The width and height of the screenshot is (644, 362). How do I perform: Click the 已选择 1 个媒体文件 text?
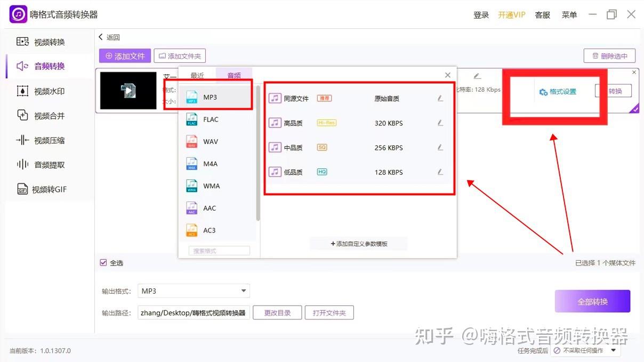tap(606, 263)
